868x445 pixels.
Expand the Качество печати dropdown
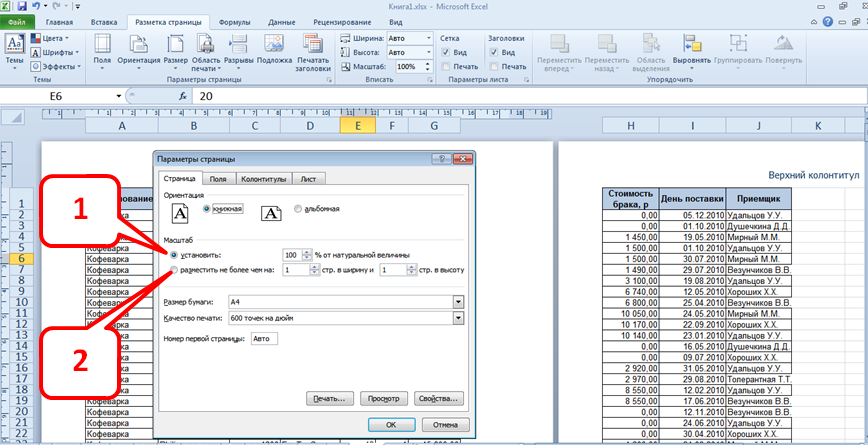coord(459,318)
